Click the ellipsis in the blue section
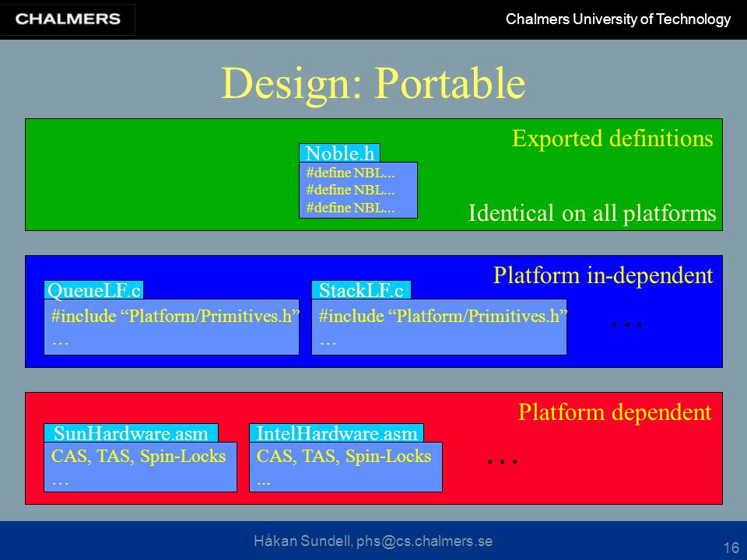 [627, 325]
